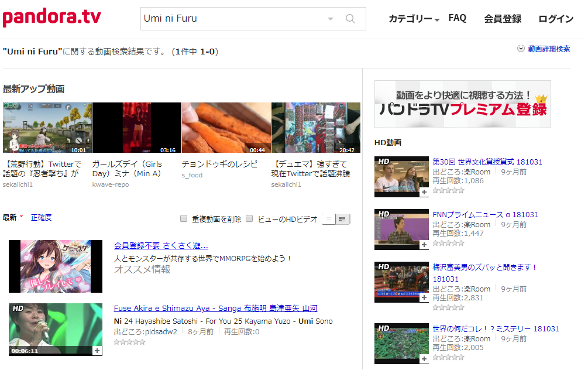
Task: Rate FNNプライムニュース video with stars
Action: point(449,243)
